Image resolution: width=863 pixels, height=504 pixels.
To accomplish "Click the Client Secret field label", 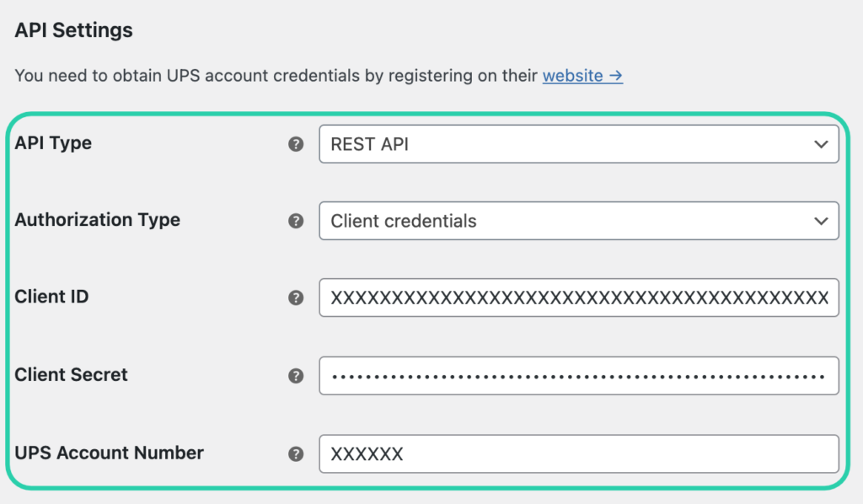I will (71, 375).
